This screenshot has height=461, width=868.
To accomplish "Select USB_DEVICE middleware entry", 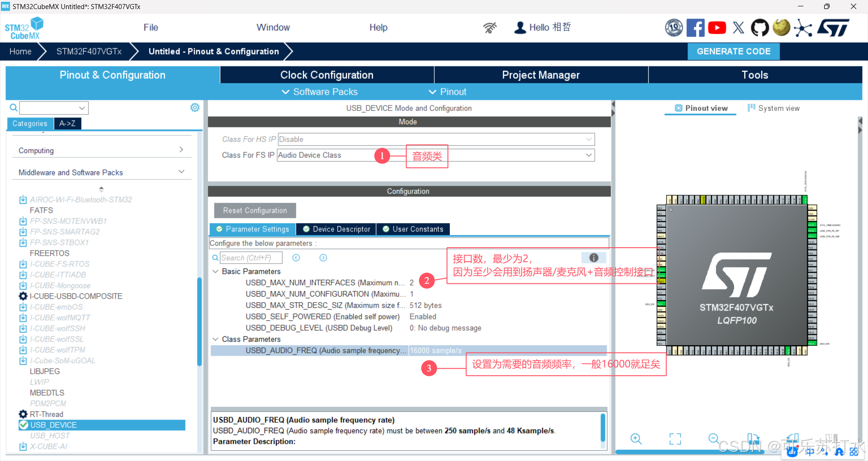I will tap(102, 425).
